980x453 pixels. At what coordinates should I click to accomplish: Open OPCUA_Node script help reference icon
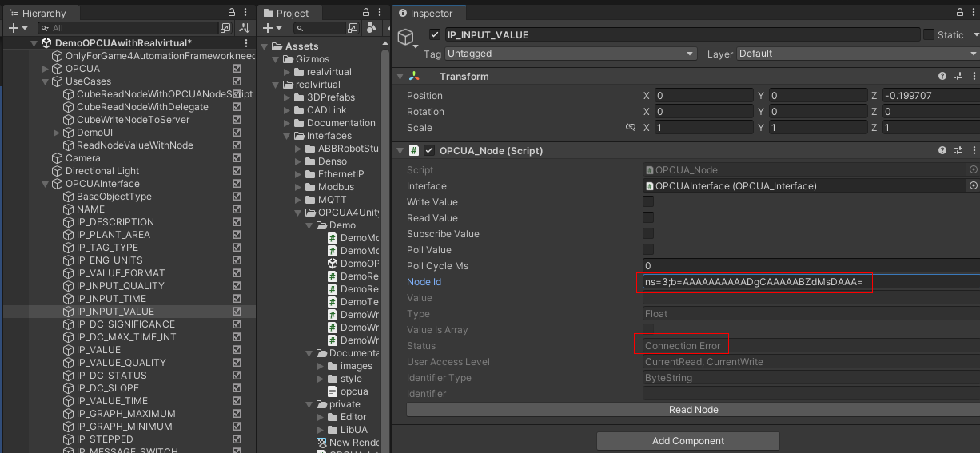942,150
